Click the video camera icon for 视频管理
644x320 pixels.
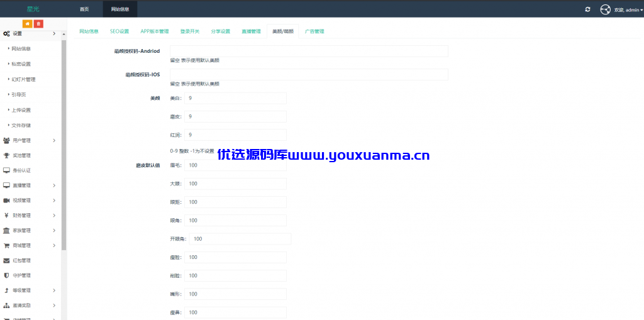6,201
